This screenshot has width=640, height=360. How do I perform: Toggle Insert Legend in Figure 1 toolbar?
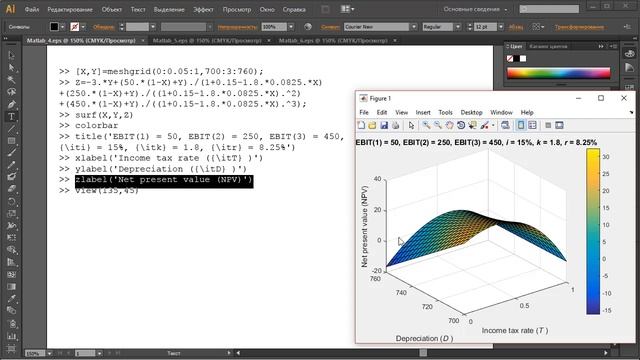[532, 125]
